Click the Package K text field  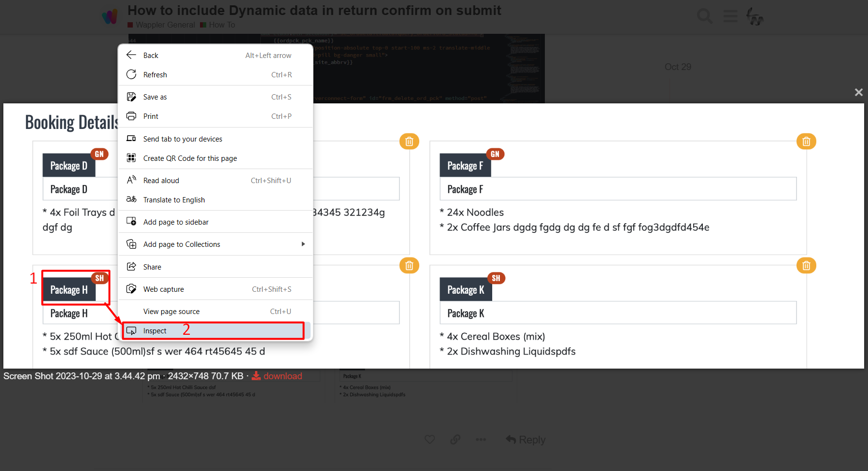617,313
